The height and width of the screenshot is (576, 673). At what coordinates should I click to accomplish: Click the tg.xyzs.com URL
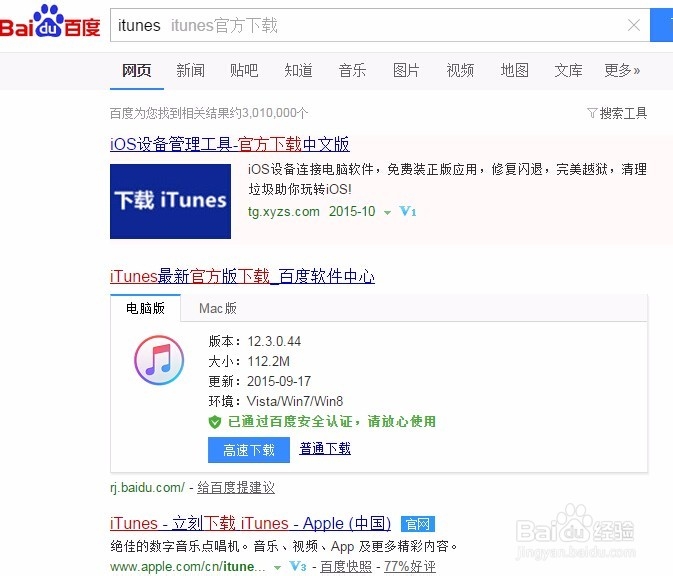[284, 212]
